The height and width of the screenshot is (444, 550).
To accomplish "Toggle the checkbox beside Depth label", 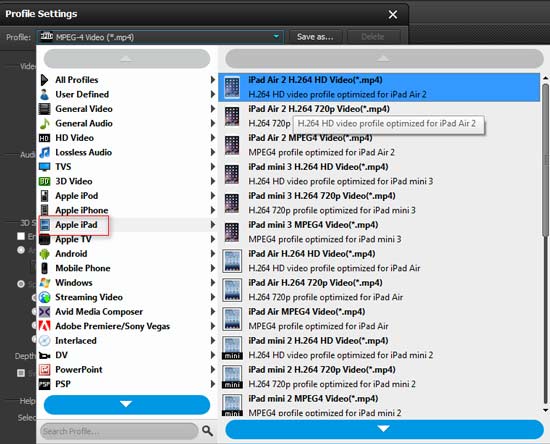I will tap(21, 373).
